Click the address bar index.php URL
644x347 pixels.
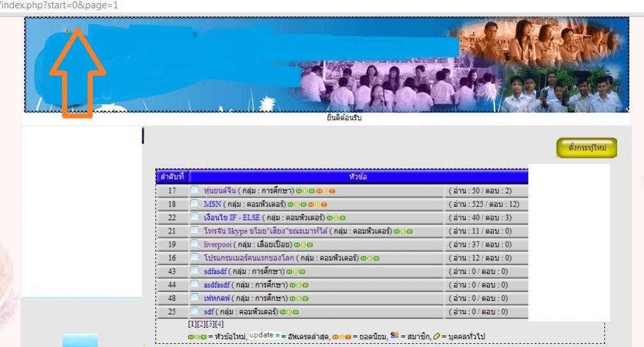59,5
